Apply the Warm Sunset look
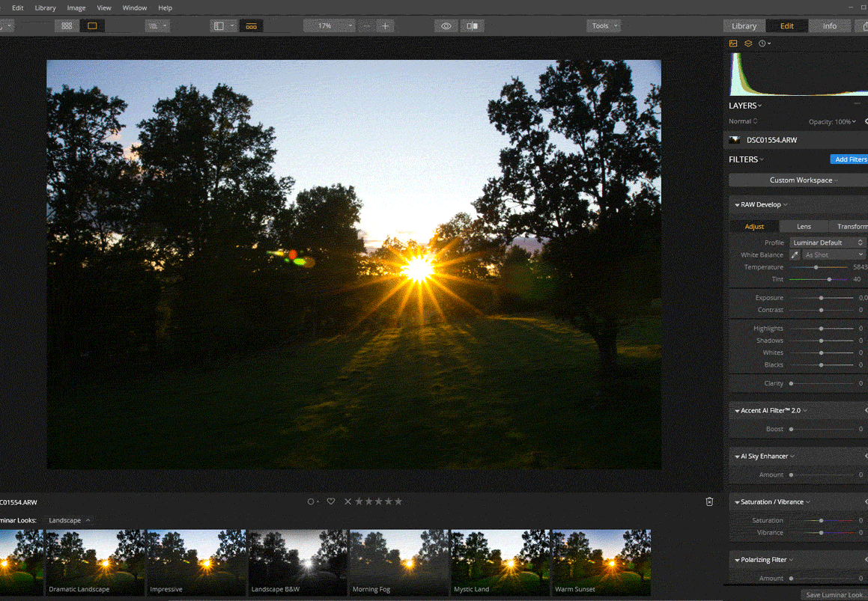 [601, 562]
